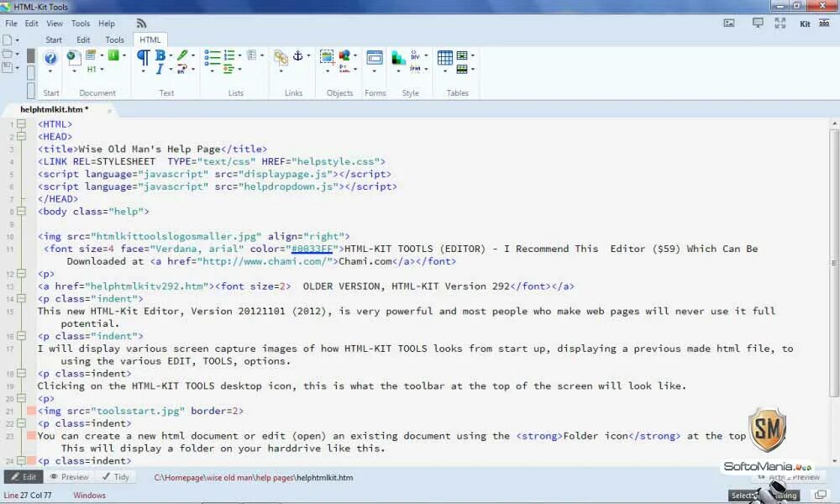Collapse the HEAD fold on line 2
The width and height of the screenshot is (840, 504).
22,136
